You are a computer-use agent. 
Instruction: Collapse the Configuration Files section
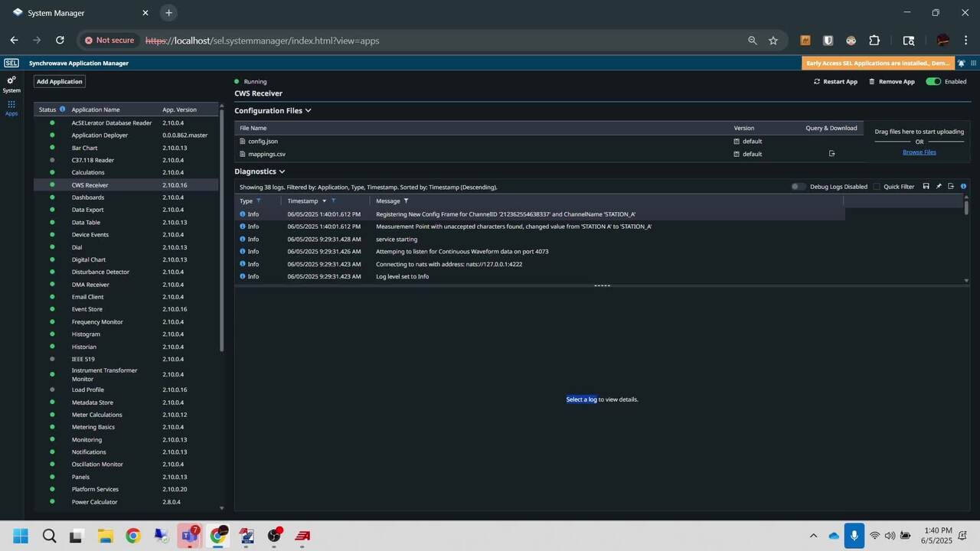(308, 110)
